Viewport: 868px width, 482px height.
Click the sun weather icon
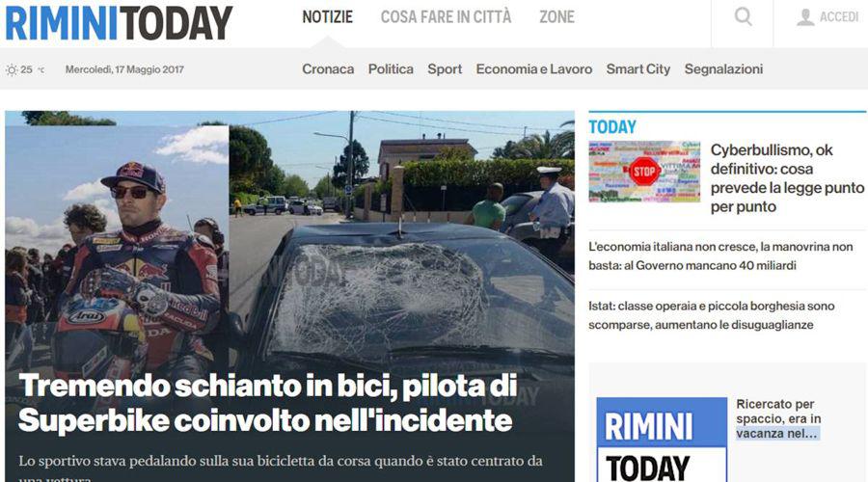[x=11, y=69]
